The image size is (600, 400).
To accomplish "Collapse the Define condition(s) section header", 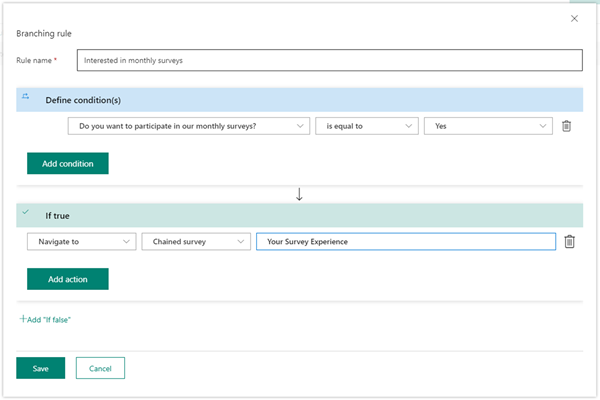I will click(x=300, y=99).
